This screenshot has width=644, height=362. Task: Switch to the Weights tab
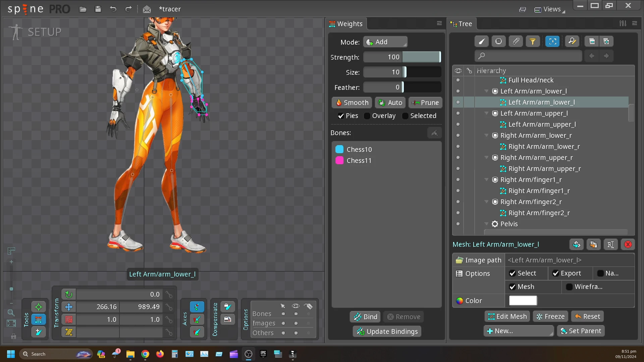[x=346, y=24]
